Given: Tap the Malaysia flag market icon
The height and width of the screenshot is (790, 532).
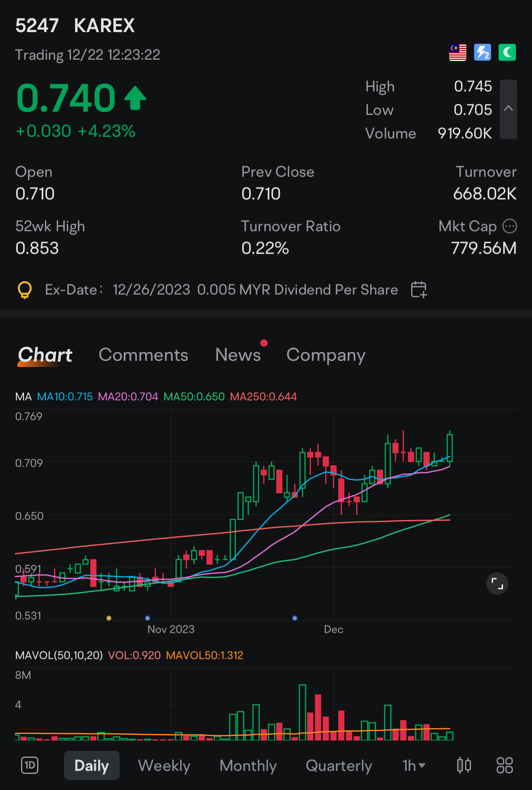Looking at the screenshot, I should click(458, 52).
